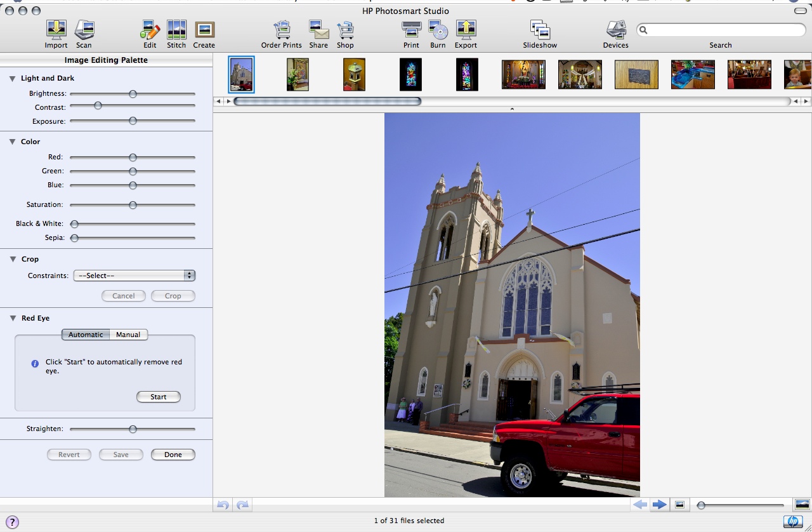The height and width of the screenshot is (532, 812).
Task: Click the Burn disc icon
Action: [438, 30]
